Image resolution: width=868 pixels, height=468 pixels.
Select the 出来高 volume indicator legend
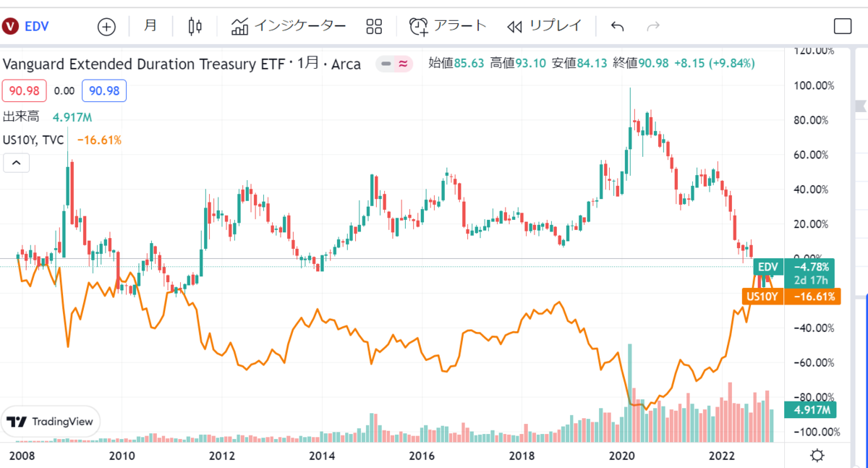point(20,116)
